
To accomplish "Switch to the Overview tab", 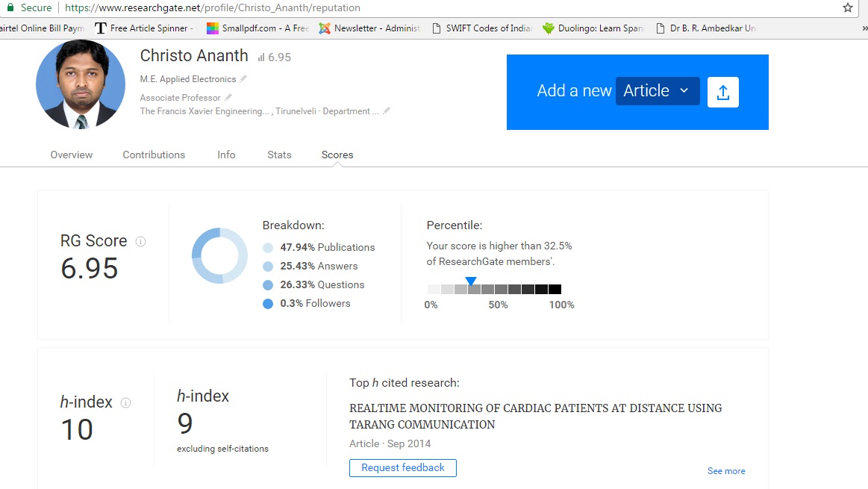I will (x=72, y=155).
